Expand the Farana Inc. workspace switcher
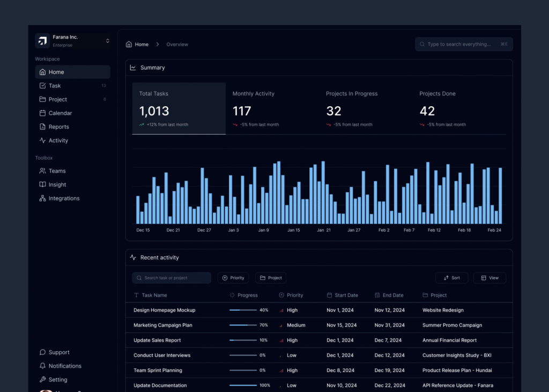Image resolution: width=549 pixels, height=392 pixels. coord(107,41)
